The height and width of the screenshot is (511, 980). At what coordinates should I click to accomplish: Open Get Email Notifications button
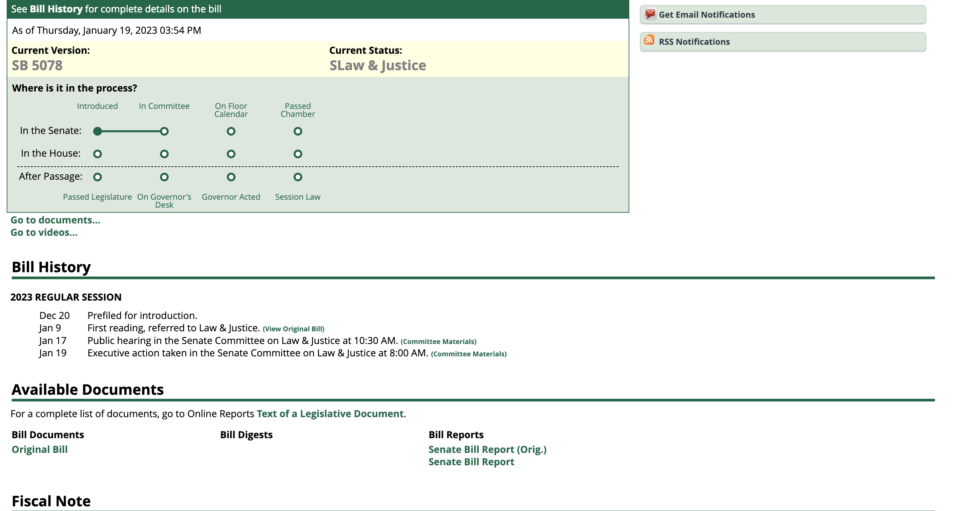(x=783, y=15)
